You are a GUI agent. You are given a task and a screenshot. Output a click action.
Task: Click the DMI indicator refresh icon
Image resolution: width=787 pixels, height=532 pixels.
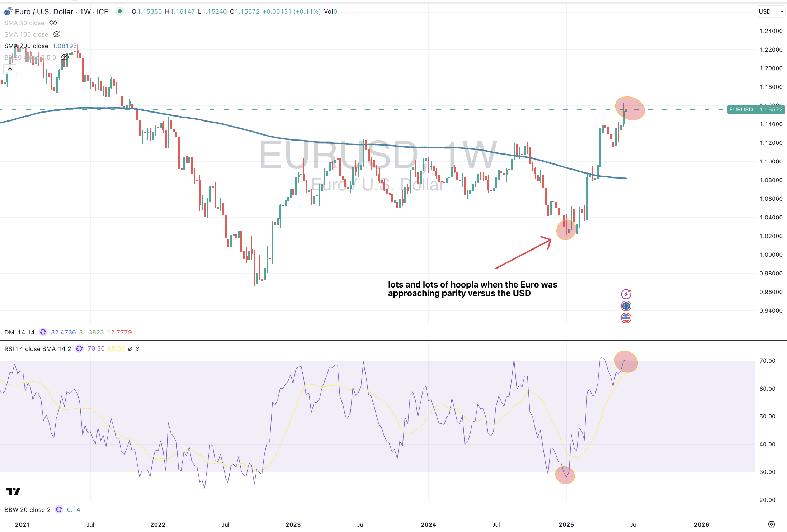tap(43, 332)
